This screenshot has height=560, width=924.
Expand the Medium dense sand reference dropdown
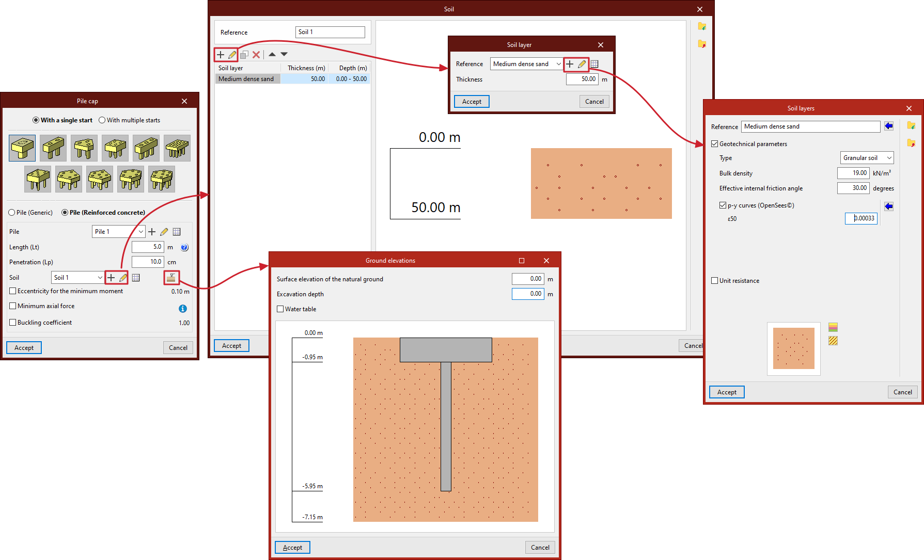point(526,64)
